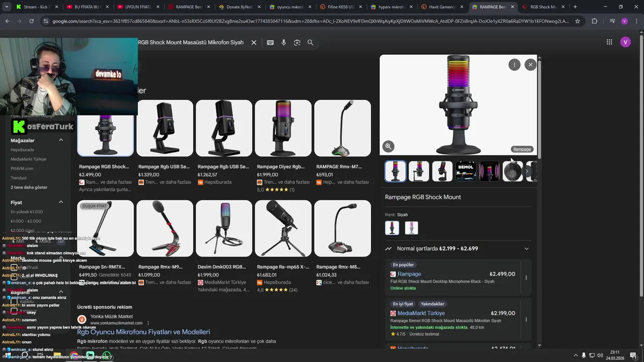Open the MediaMarkt Türkiye seller link
The image size is (644, 362).
[421, 313]
